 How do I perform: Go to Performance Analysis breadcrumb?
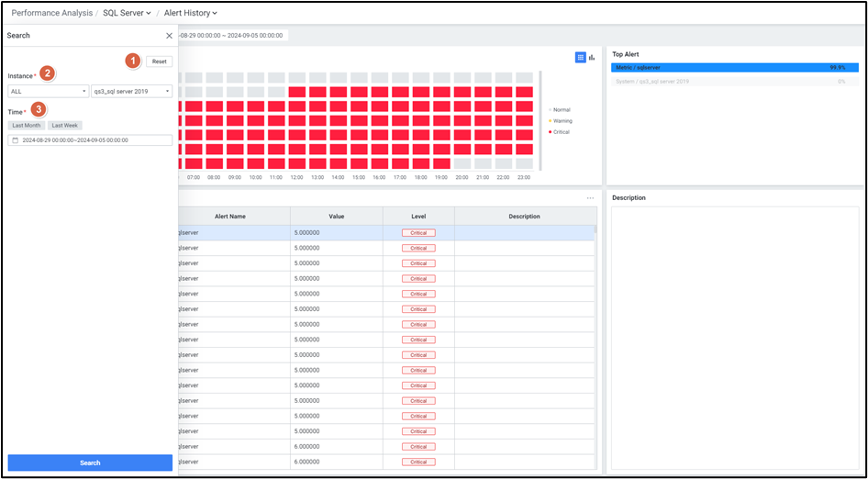pos(51,13)
